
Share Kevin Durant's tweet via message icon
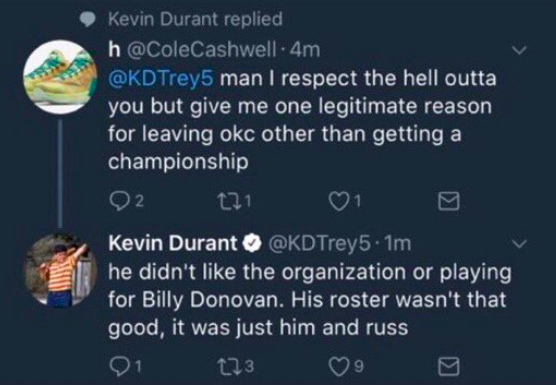449,367
